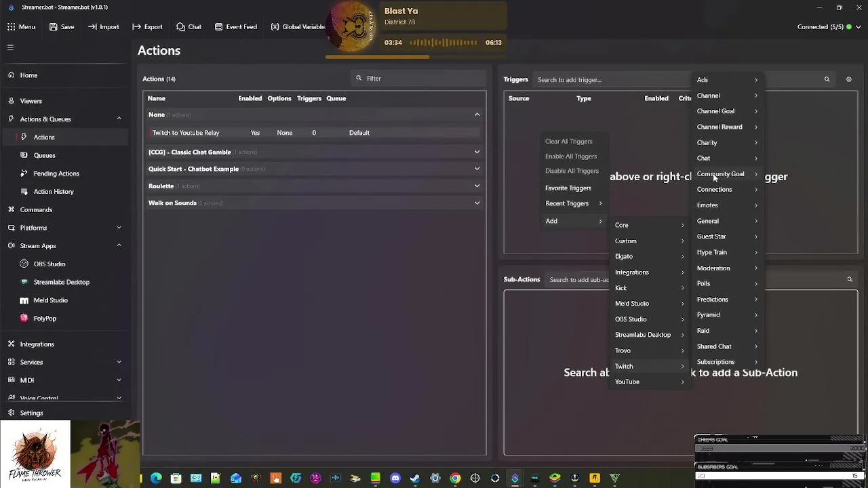
Task: Click the actions Filter input field
Action: click(x=418, y=79)
